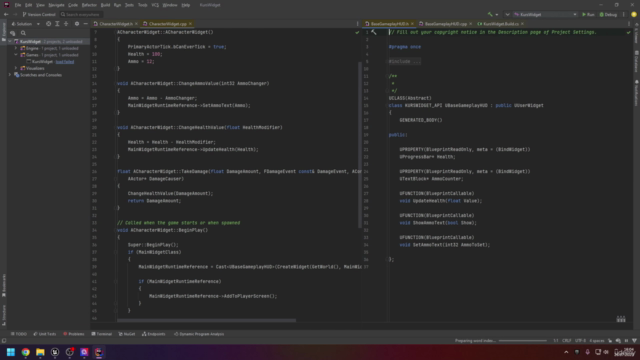The width and height of the screenshot is (640, 360).
Task: Open the Version Control widget
Action: (x=39, y=14)
